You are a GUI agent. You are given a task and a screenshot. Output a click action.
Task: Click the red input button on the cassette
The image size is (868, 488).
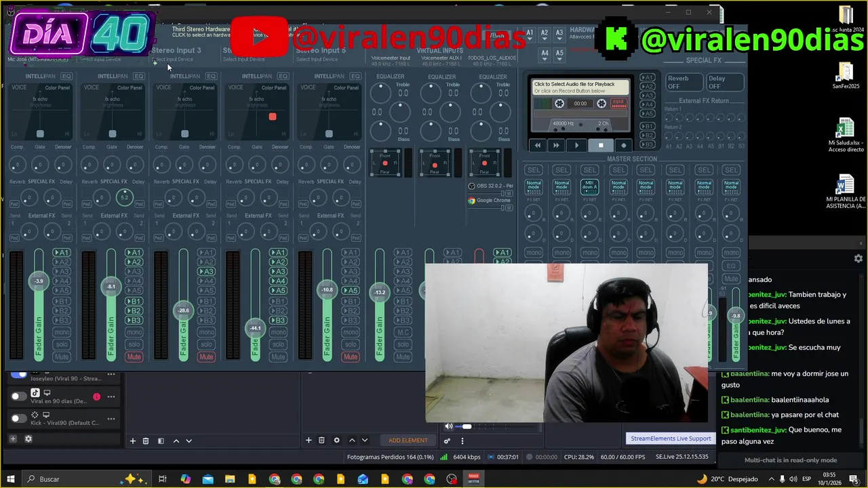618,103
